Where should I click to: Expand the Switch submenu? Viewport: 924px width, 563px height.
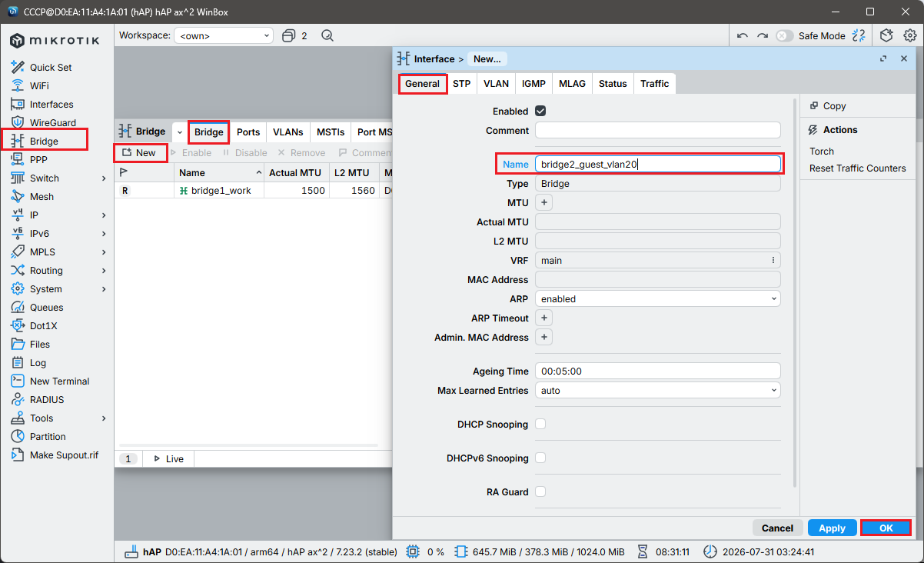tap(104, 178)
